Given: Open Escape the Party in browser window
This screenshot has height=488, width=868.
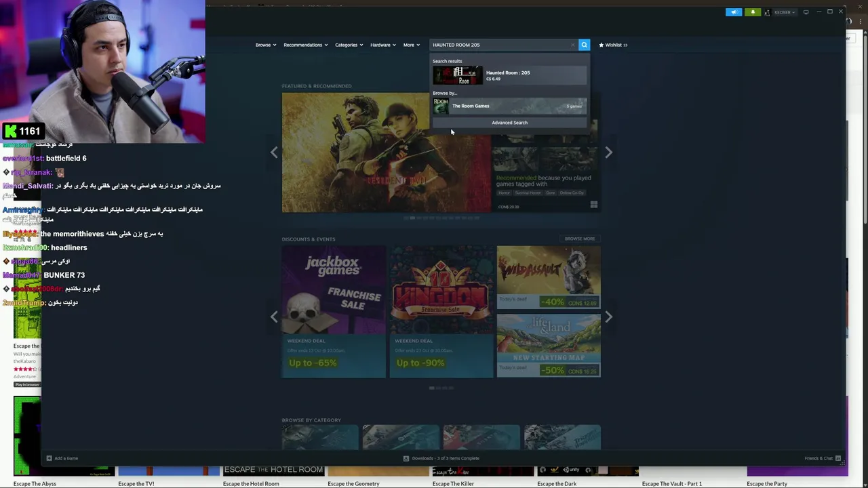Looking at the screenshot, I should pyautogui.click(x=767, y=483).
